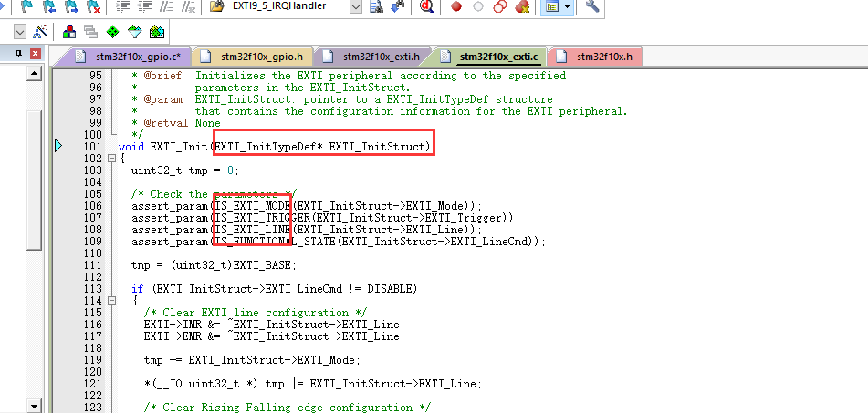Toggle the bookmark flag icon
The image size is (868, 413).
(26, 6)
